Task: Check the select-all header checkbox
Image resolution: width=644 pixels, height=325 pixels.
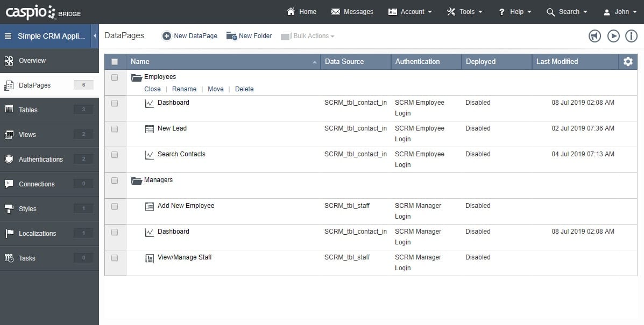Action: tap(115, 62)
